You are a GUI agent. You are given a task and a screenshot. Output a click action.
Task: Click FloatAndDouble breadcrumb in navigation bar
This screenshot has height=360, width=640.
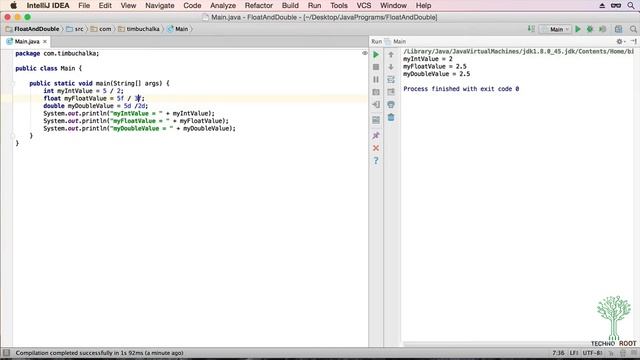(33, 29)
